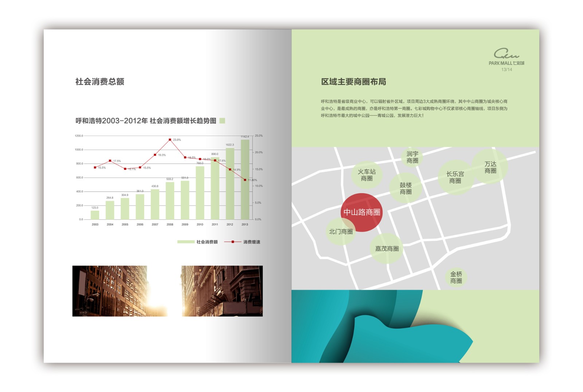583x392 pixels.
Task: Click the 万达商圈 bubble on the map
Action: tap(490, 167)
